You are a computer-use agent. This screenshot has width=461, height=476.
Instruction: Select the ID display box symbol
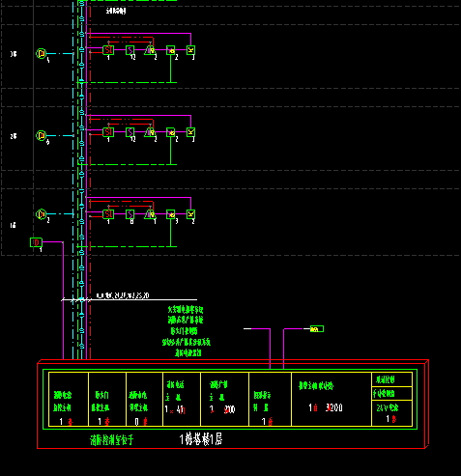click(36, 242)
